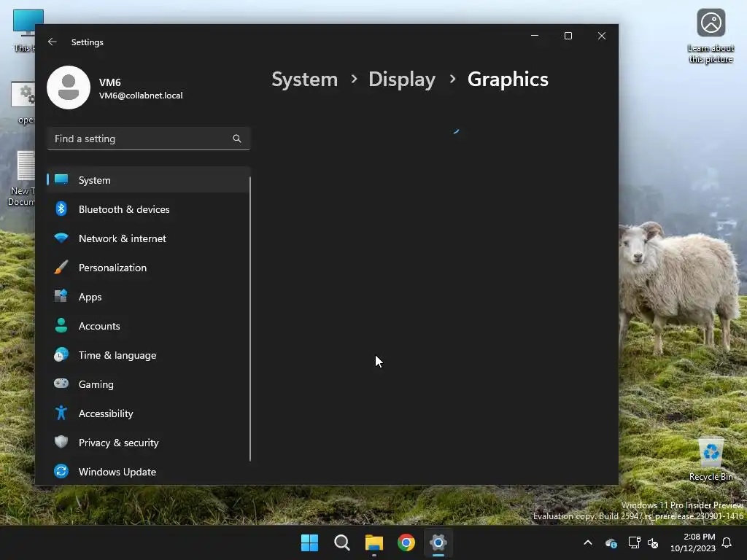Open Accounts settings category
747x560 pixels.
tap(149, 326)
